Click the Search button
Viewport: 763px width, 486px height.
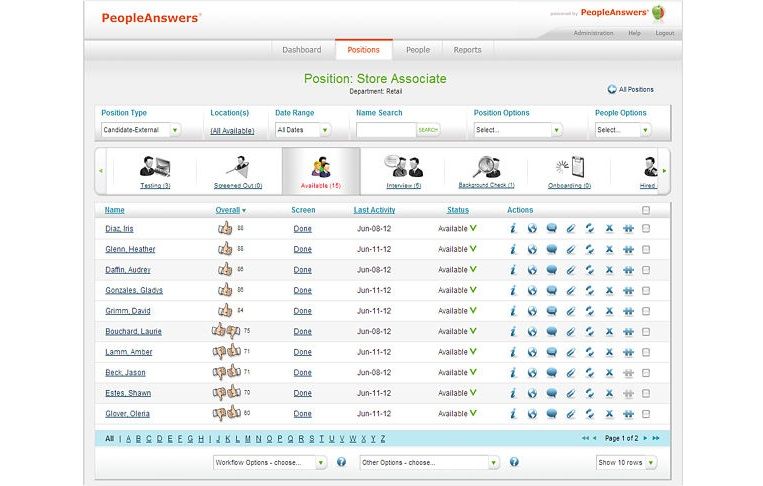(x=428, y=130)
